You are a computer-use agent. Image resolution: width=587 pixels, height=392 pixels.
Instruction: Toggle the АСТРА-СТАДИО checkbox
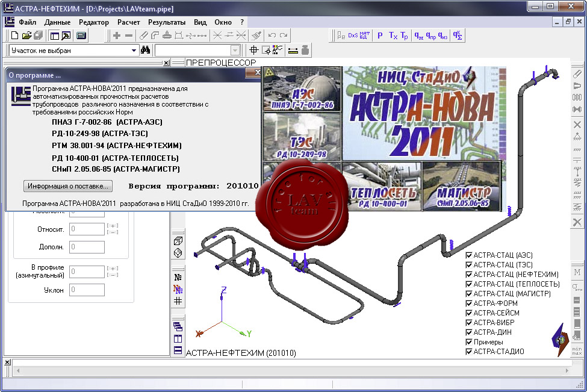469,352
